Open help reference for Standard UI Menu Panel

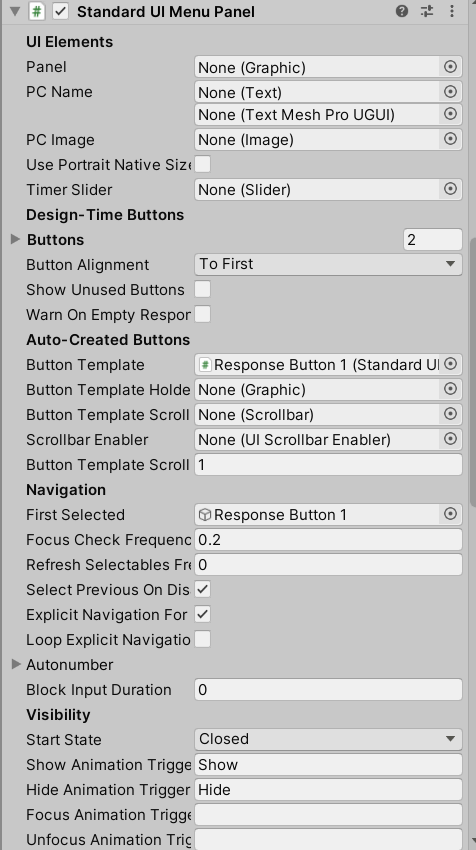pos(402,11)
